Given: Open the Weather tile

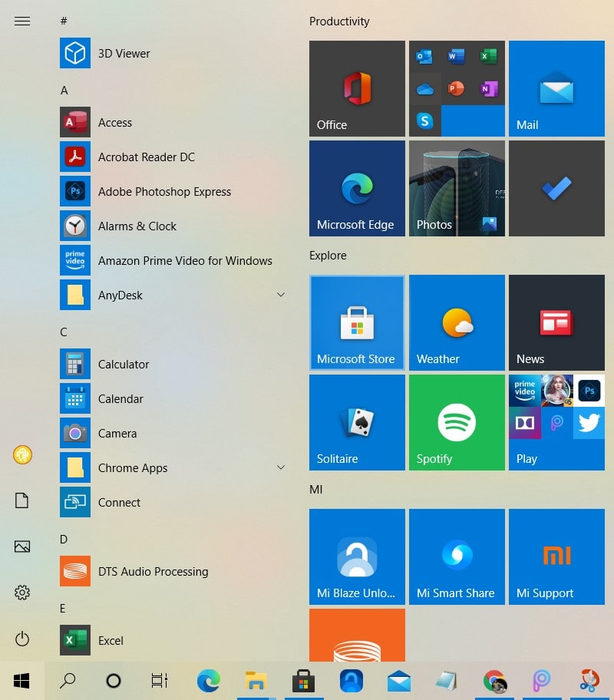Looking at the screenshot, I should click(457, 323).
